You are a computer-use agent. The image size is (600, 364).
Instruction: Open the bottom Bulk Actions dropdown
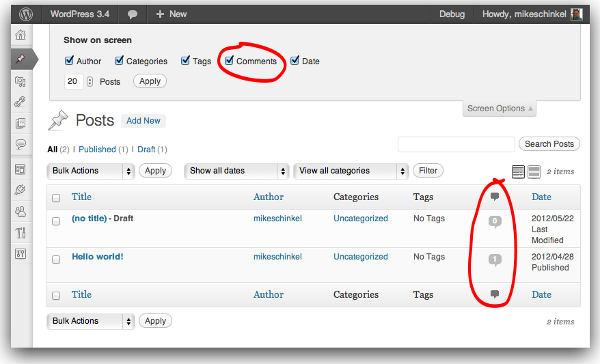pyautogui.click(x=91, y=321)
